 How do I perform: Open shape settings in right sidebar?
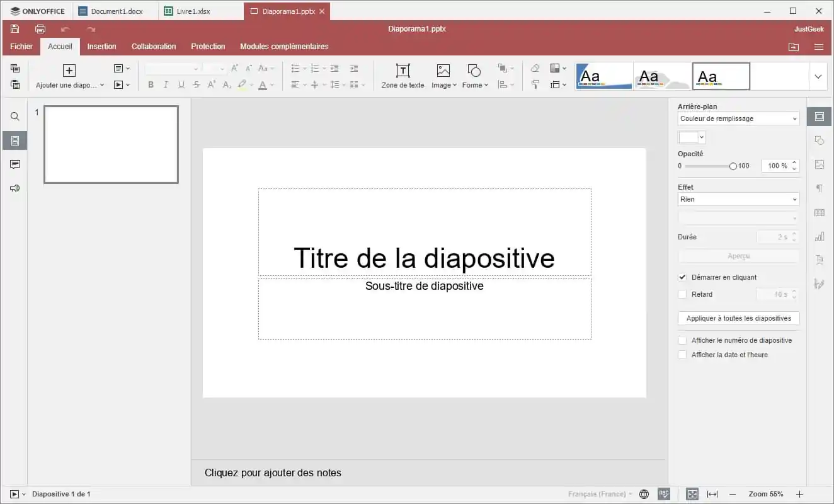pyautogui.click(x=820, y=140)
